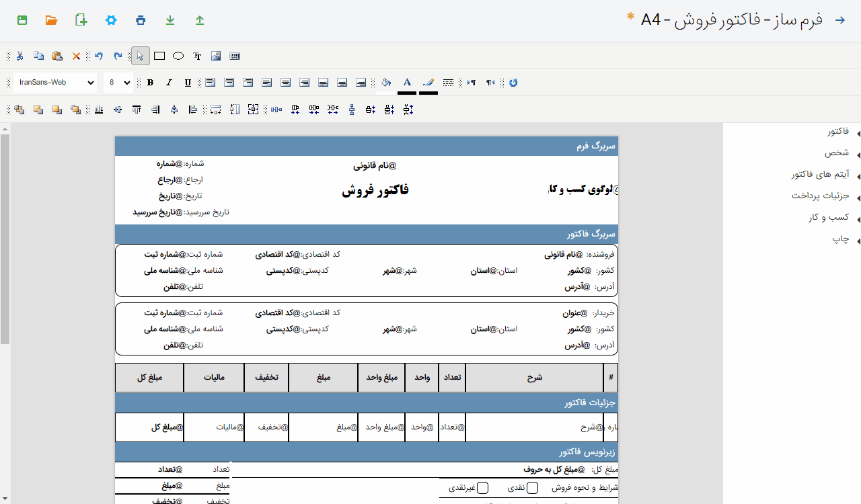Toggle underline text formatting
This screenshot has width=861, height=504.
click(188, 83)
